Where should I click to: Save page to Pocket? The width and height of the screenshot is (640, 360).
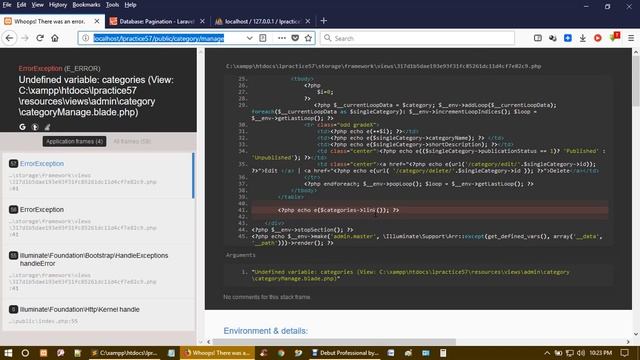(295, 38)
